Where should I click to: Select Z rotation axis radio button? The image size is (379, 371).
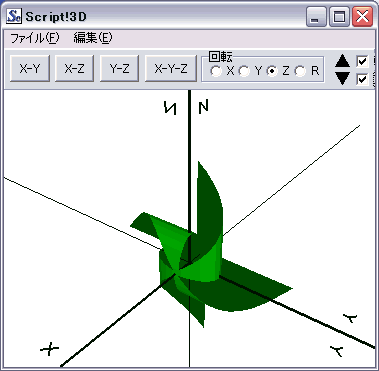point(272,71)
